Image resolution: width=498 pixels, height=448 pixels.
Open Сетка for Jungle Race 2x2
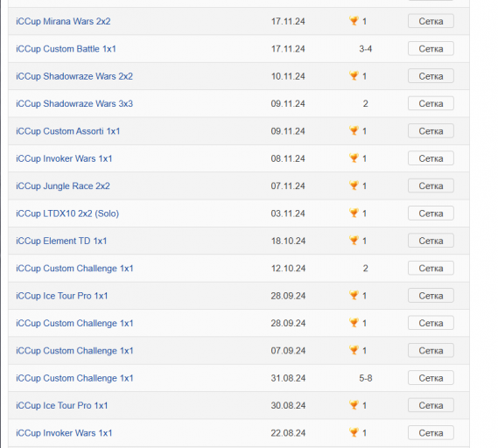pyautogui.click(x=431, y=185)
